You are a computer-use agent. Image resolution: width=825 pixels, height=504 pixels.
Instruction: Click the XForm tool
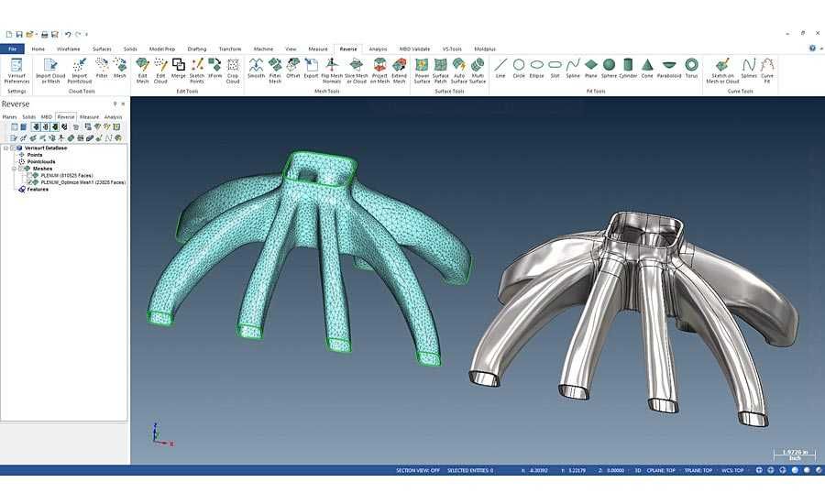pyautogui.click(x=214, y=69)
